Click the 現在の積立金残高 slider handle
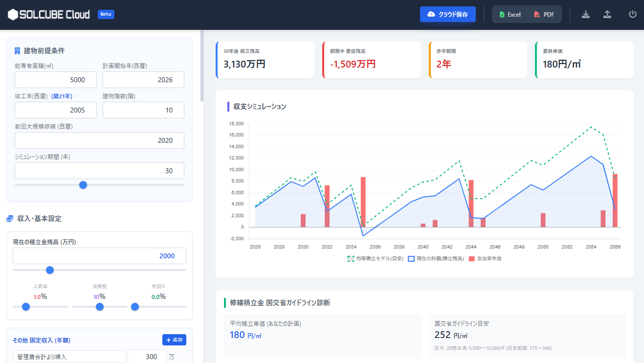The height and width of the screenshot is (363, 644). [49, 270]
